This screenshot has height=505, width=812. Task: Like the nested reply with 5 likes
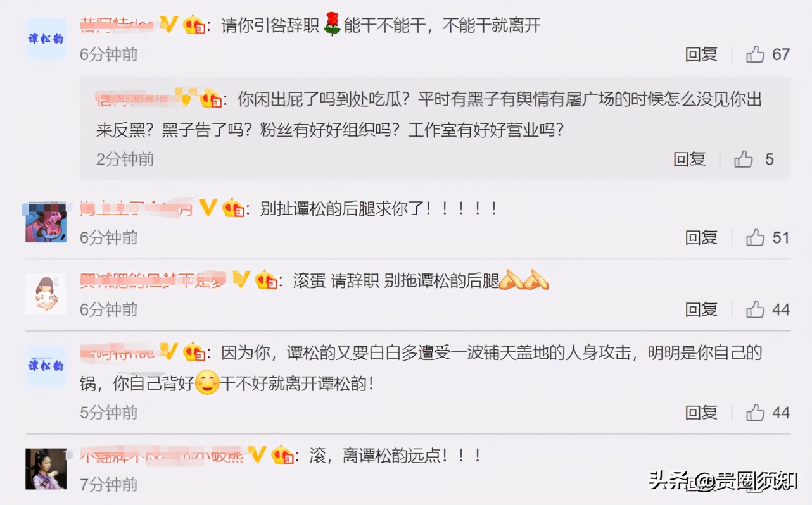tap(743, 159)
